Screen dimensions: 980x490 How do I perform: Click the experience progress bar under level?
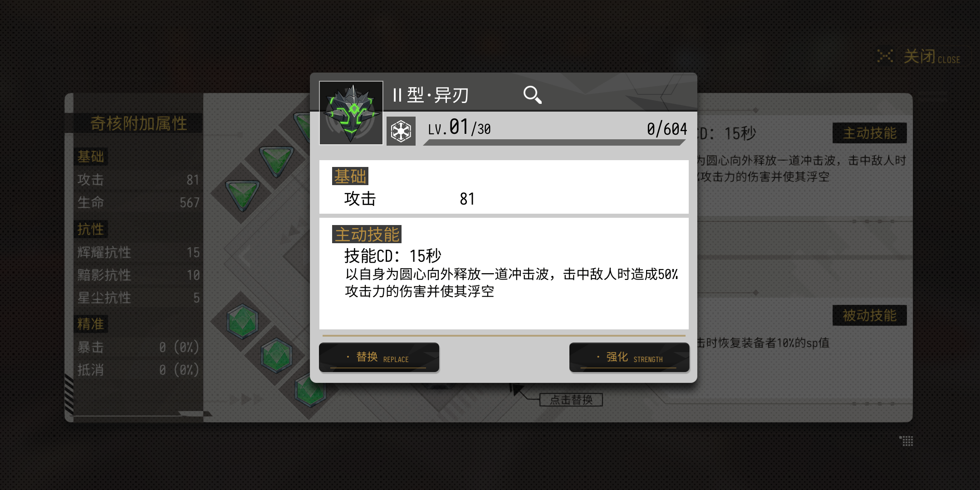coord(554,142)
